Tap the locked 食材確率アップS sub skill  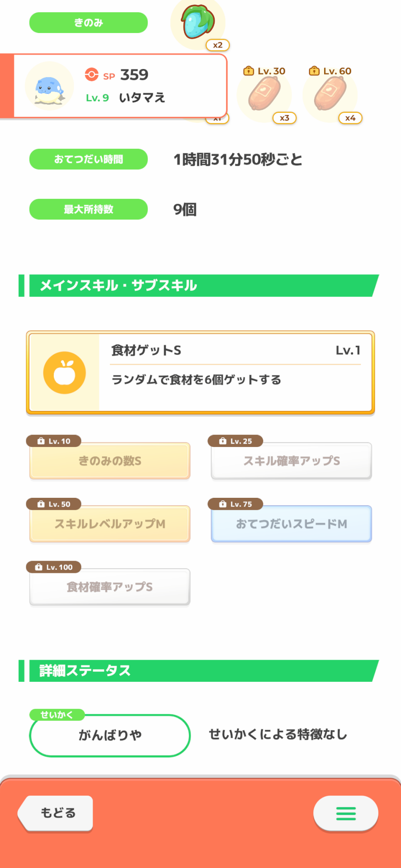coord(110,587)
